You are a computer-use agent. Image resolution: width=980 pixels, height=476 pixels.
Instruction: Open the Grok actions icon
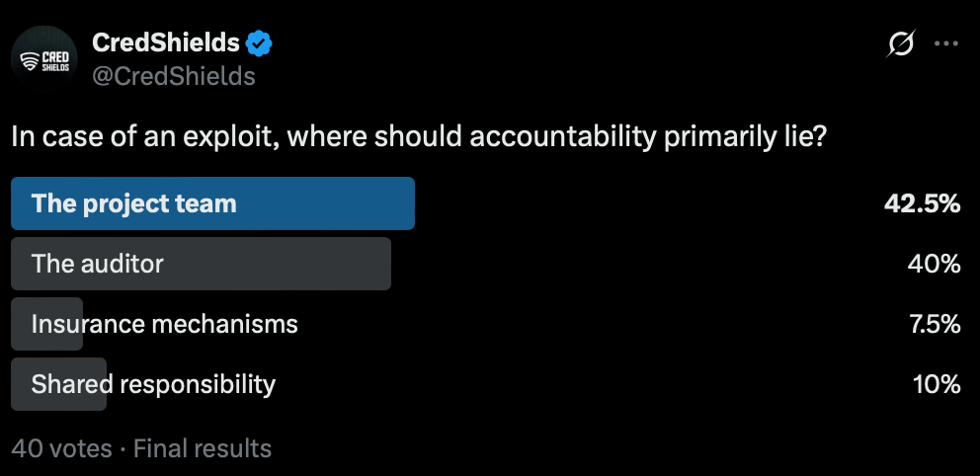pos(901,43)
